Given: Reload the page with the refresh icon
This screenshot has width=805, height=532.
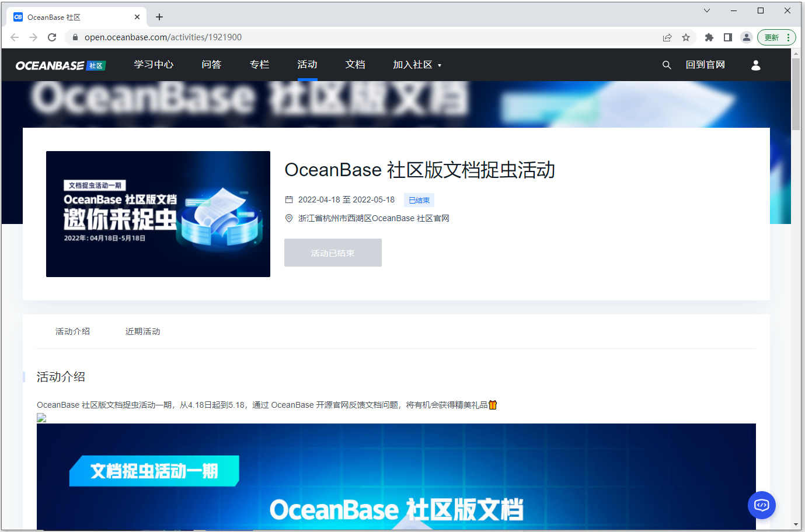Looking at the screenshot, I should click(52, 37).
